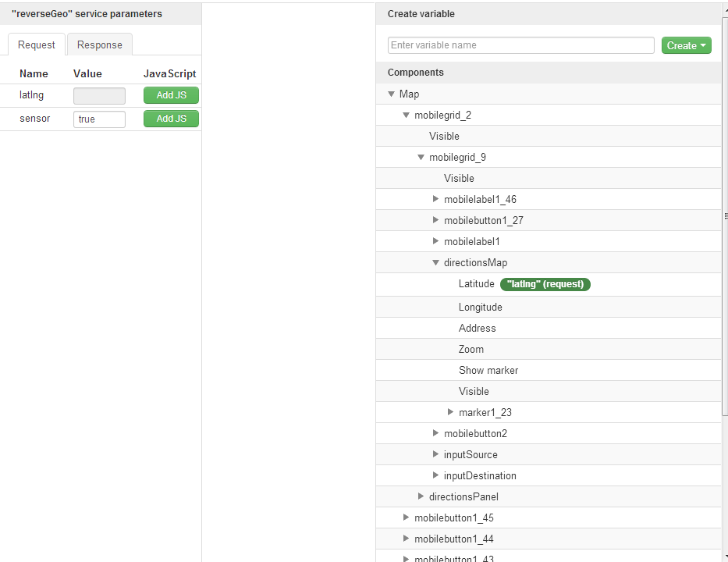The height and width of the screenshot is (562, 728).
Task: Click Add JS for sensor parameter
Action: pyautogui.click(x=171, y=119)
